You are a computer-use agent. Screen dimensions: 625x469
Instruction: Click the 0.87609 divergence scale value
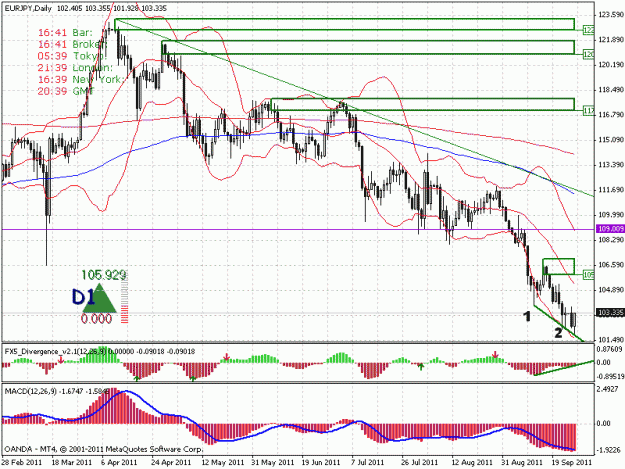[x=610, y=349]
